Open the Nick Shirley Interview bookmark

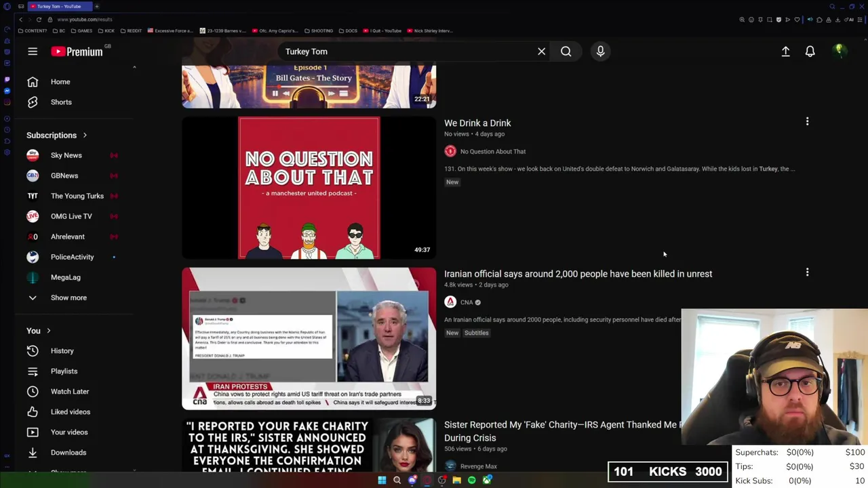(x=429, y=30)
